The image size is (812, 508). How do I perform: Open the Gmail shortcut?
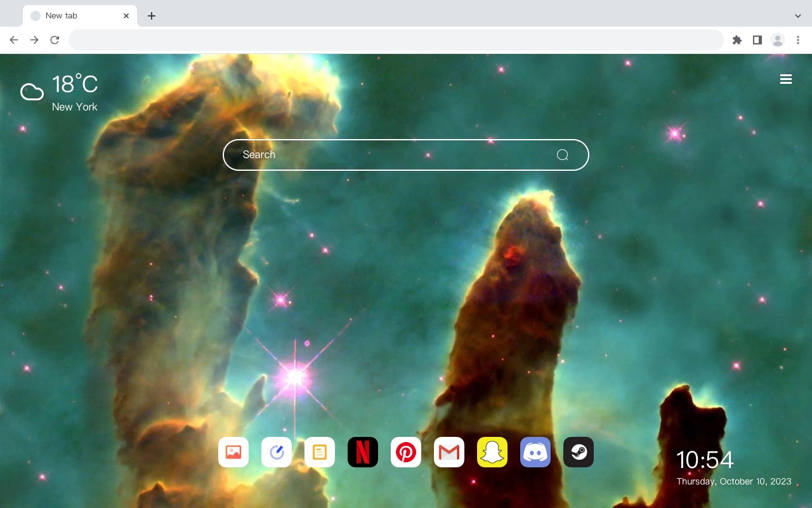449,452
